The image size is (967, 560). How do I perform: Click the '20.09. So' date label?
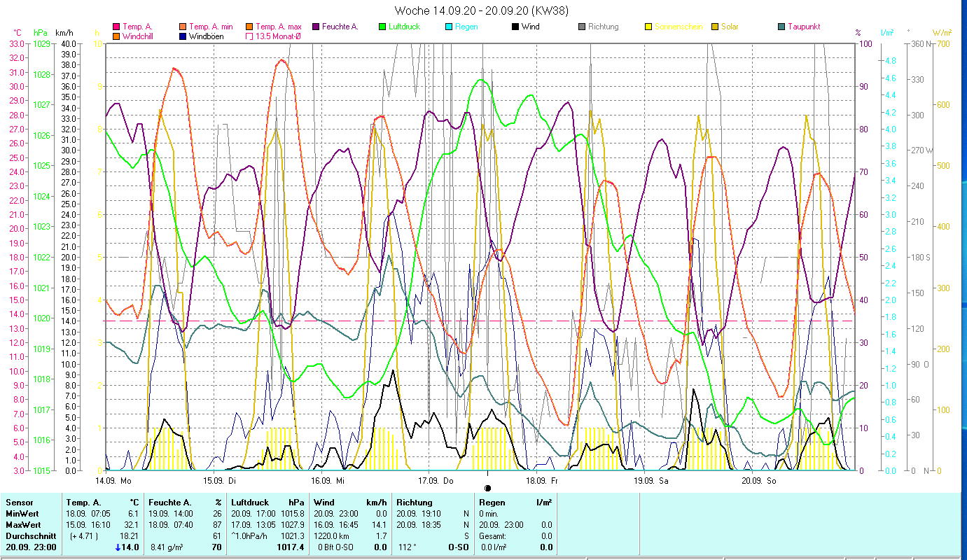point(759,481)
